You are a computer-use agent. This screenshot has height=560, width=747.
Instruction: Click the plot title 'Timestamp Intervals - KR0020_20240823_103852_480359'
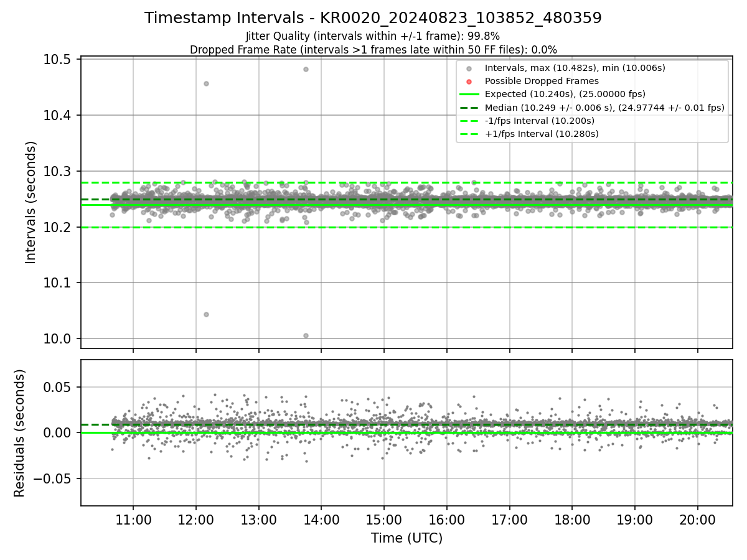tap(373, 18)
